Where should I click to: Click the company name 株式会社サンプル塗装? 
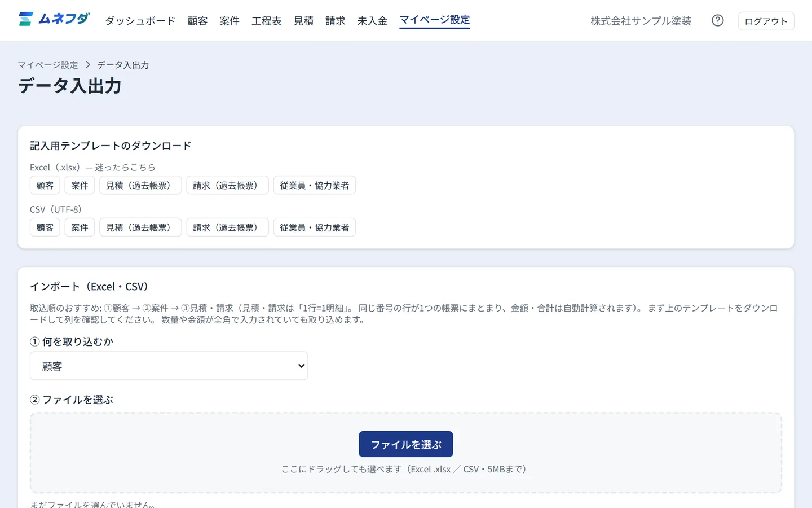tap(641, 21)
